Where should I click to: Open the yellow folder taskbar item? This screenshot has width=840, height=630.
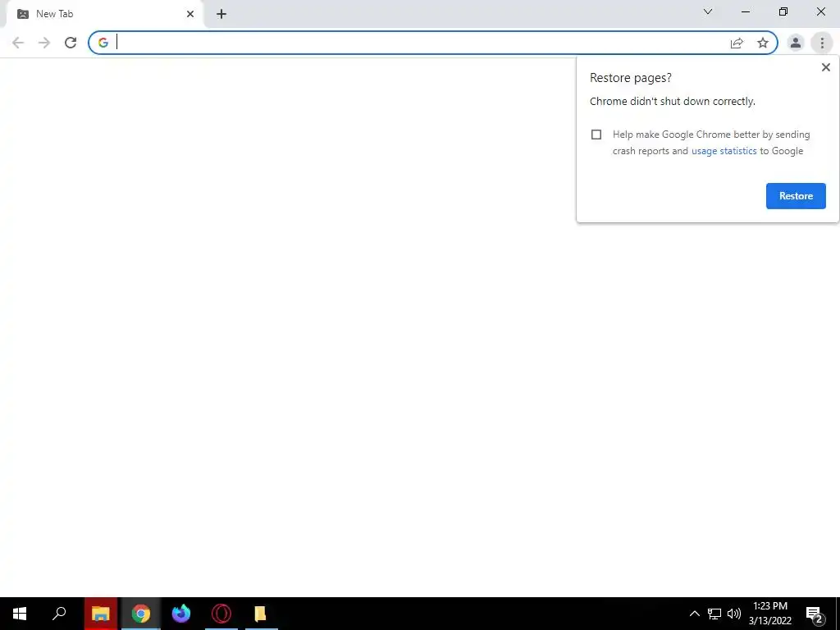click(261, 614)
